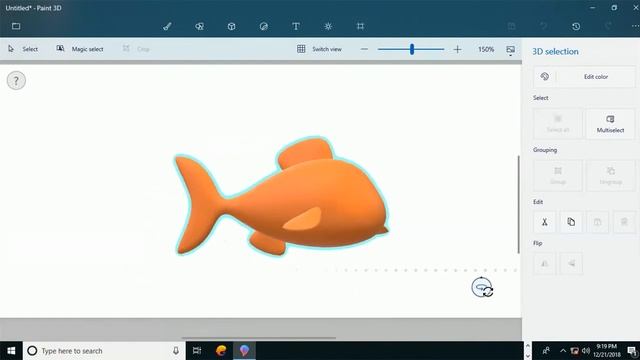Click the Type here to search box

(x=104, y=351)
